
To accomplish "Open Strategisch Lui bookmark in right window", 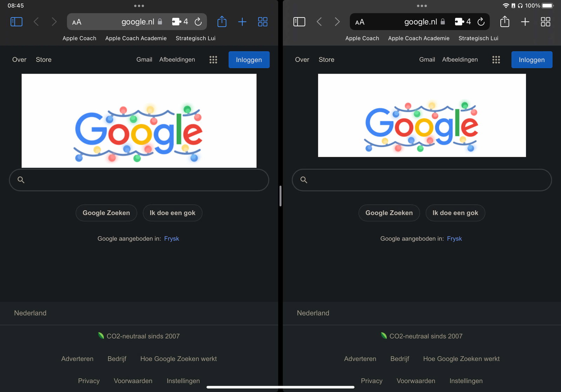I will (478, 38).
